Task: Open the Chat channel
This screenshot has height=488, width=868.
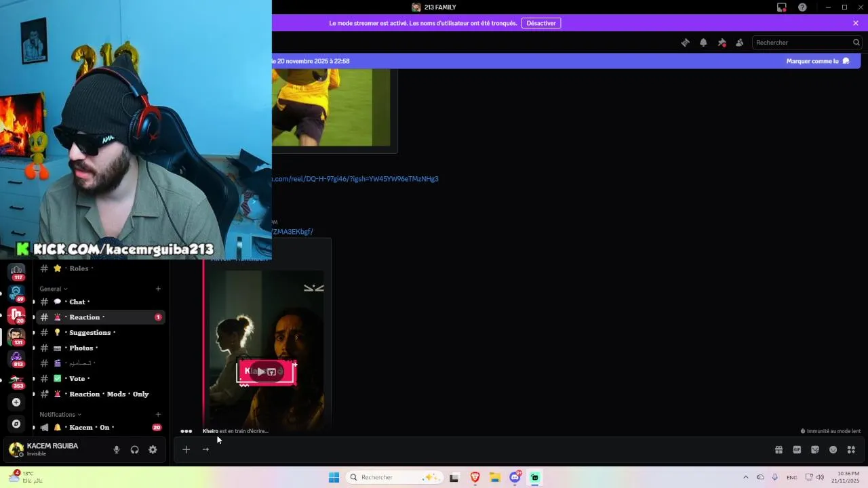Action: point(100,302)
